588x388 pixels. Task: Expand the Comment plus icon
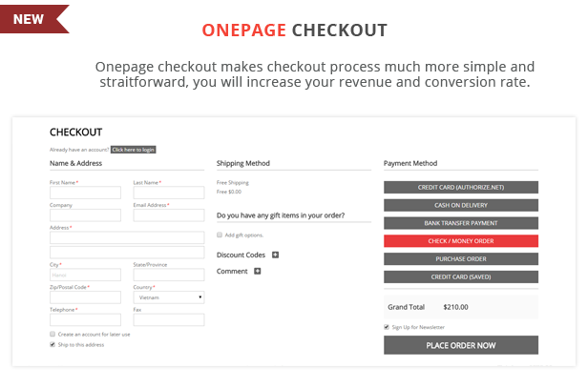click(258, 271)
